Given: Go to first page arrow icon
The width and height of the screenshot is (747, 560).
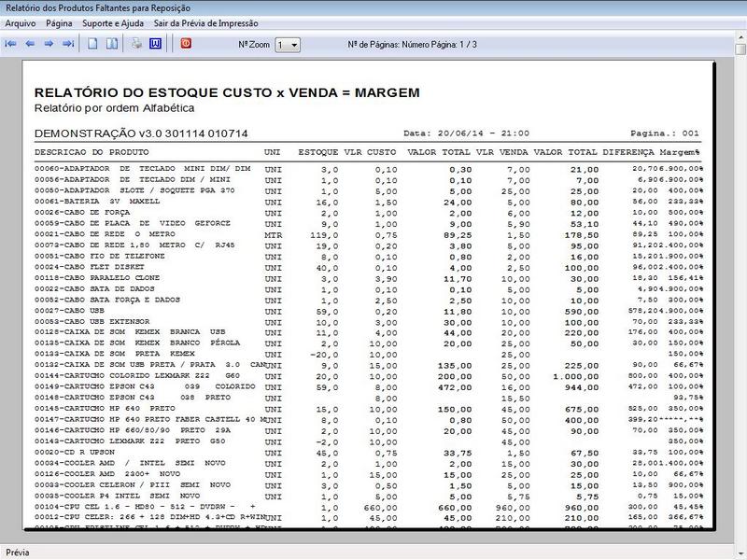Looking at the screenshot, I should pos(10,44).
